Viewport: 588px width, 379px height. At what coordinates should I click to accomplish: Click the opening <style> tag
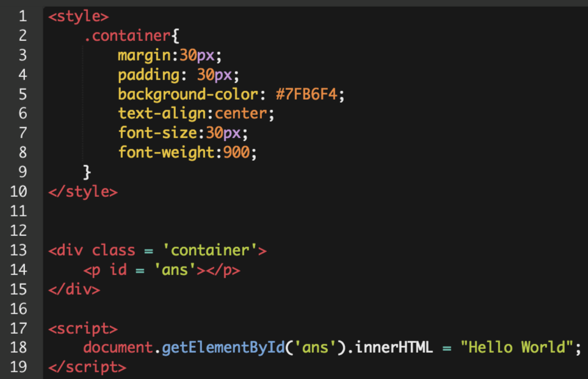pos(78,17)
